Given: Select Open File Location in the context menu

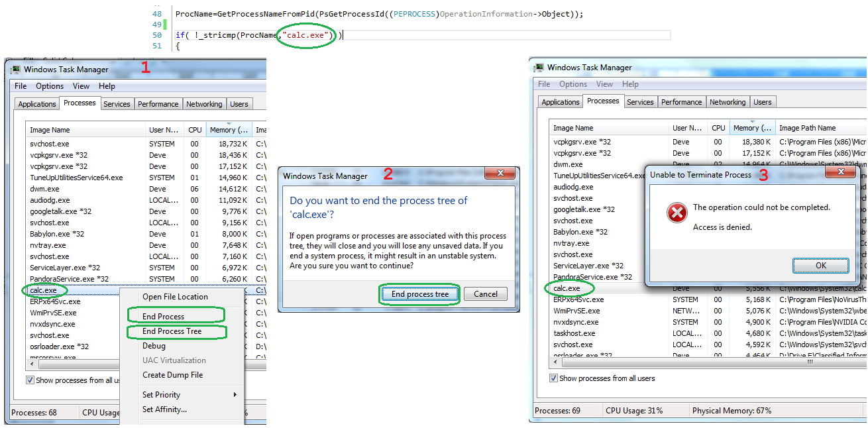Looking at the screenshot, I should (175, 297).
